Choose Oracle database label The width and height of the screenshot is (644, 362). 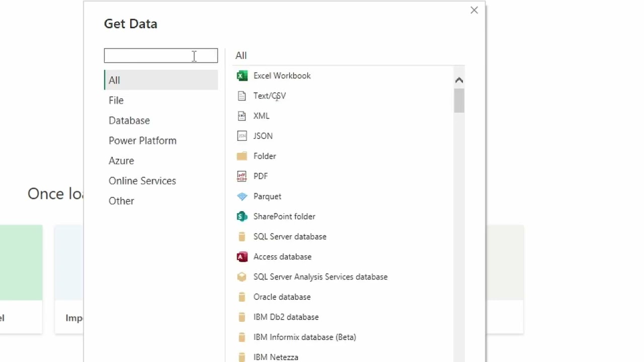pos(282,297)
